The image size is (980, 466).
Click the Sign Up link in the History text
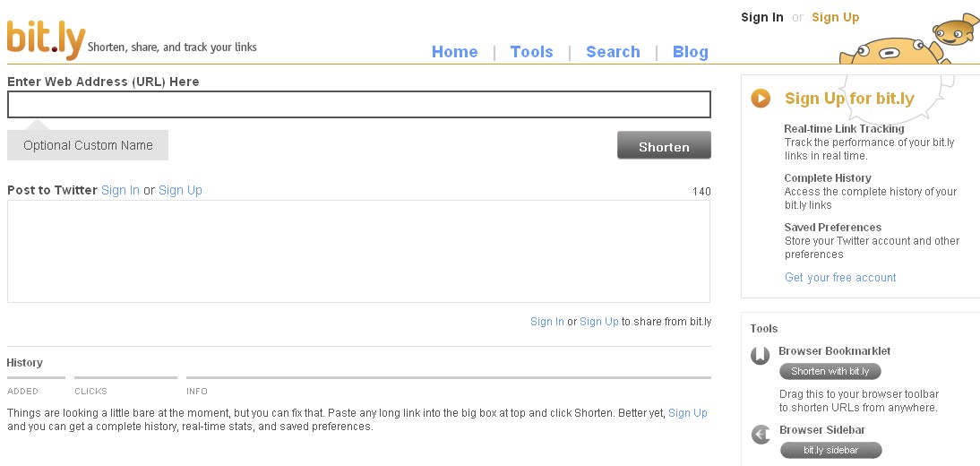(x=687, y=413)
